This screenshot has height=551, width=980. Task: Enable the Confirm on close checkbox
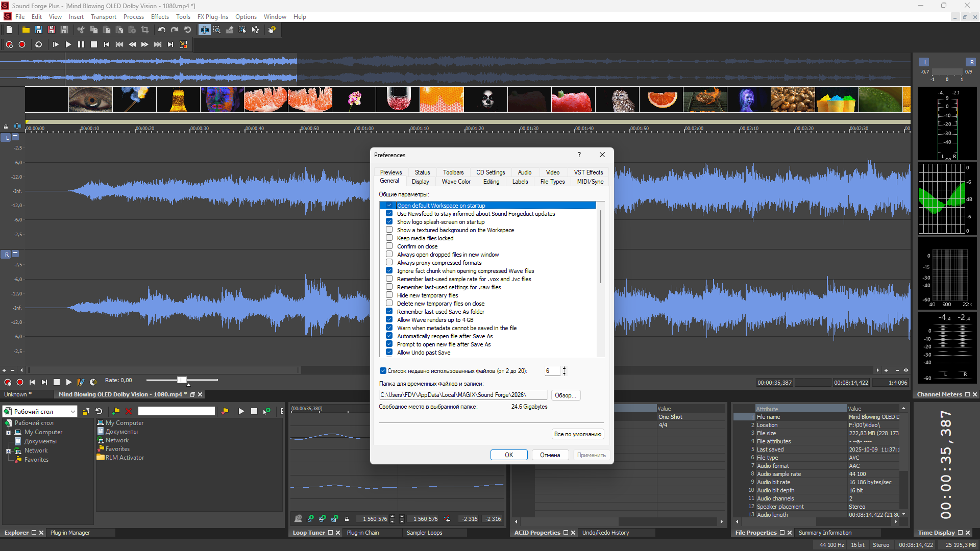(389, 246)
